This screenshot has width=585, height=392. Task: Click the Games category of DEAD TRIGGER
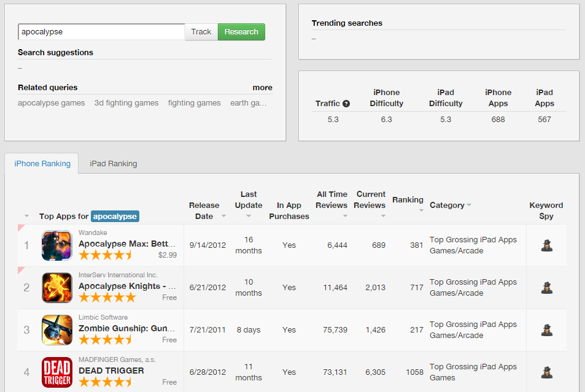pos(442,378)
